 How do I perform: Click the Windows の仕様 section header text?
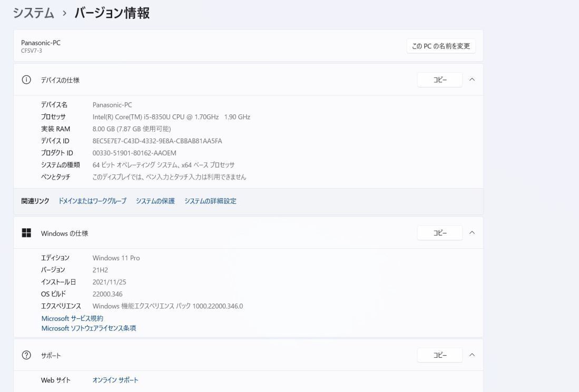tap(65, 233)
